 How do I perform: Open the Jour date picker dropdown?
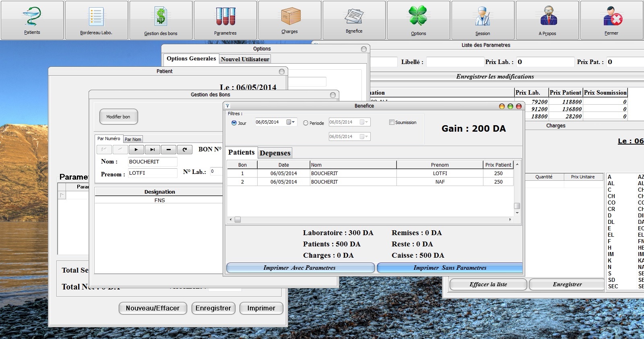[291, 122]
